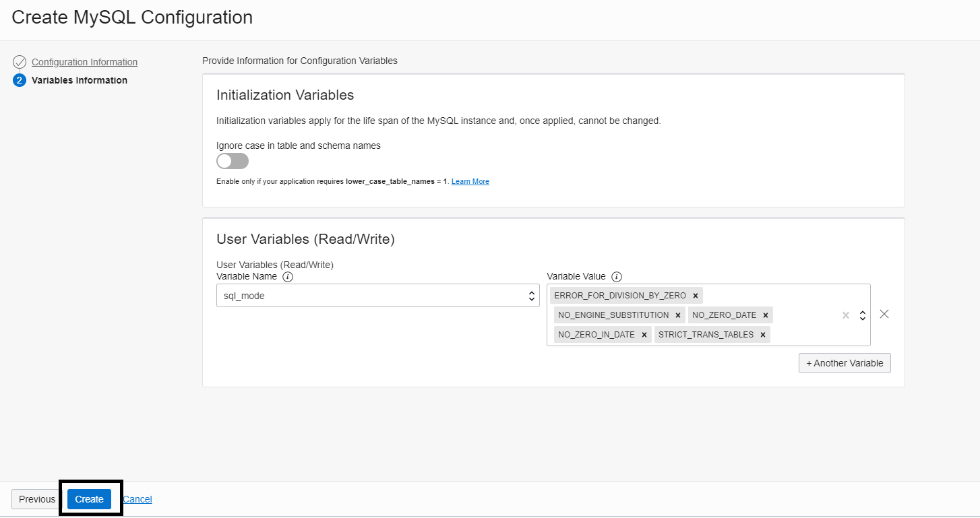Go to Configuration Information step
980x518 pixels.
pos(84,62)
